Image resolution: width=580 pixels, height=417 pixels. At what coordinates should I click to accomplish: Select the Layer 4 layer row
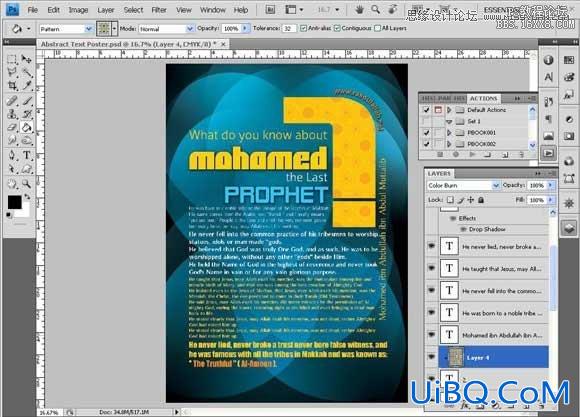click(493, 357)
